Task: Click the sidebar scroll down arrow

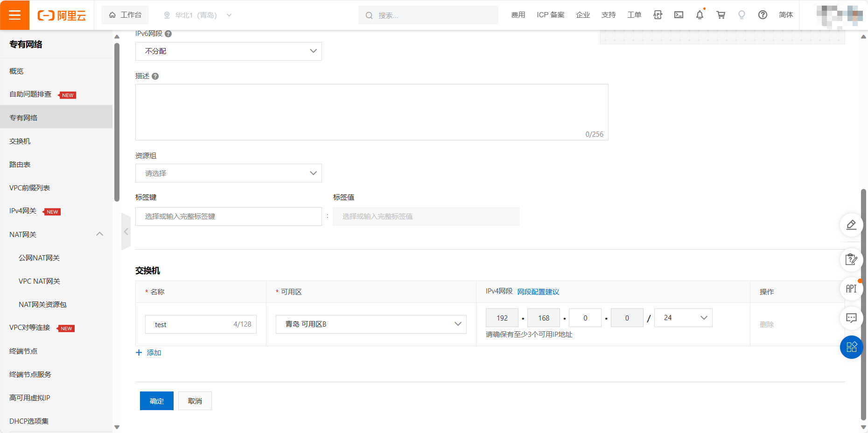Action: point(117,427)
